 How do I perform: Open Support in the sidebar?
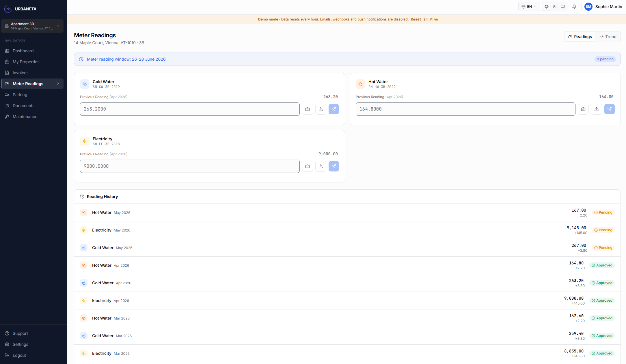[x=32, y=333]
